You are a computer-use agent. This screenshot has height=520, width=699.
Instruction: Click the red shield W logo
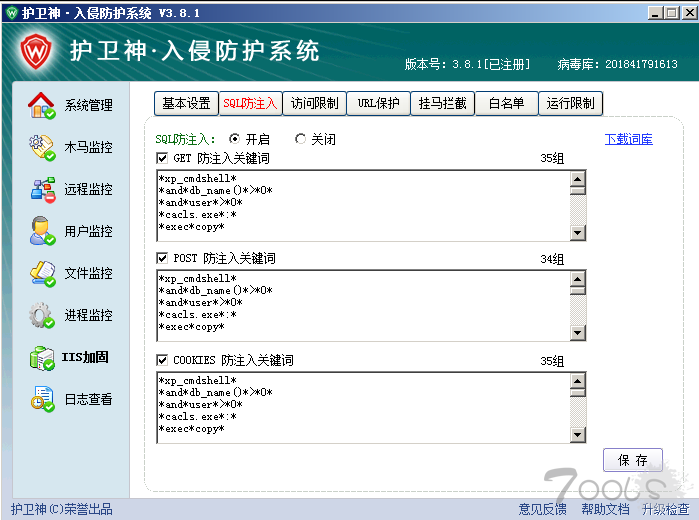(x=36, y=52)
